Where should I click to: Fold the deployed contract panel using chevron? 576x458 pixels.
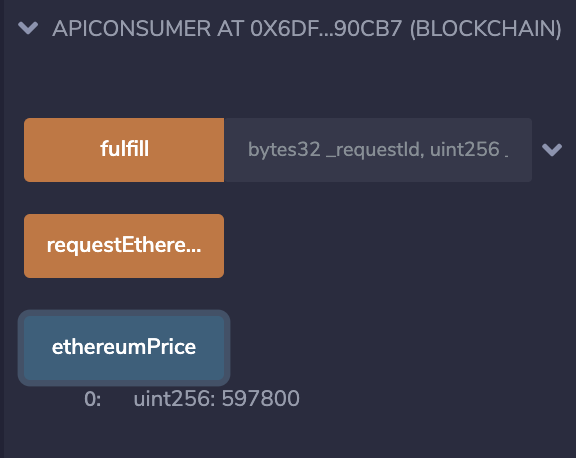tap(28, 28)
